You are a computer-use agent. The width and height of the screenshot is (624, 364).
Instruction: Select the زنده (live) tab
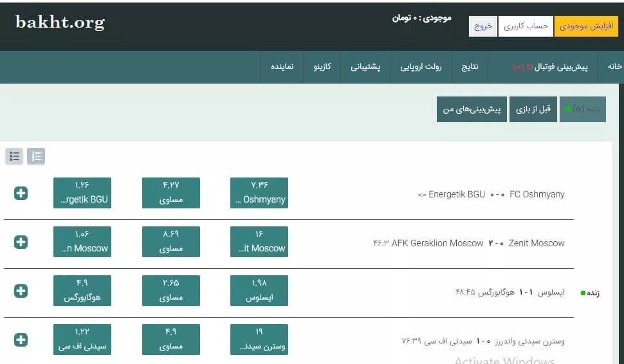coord(582,109)
